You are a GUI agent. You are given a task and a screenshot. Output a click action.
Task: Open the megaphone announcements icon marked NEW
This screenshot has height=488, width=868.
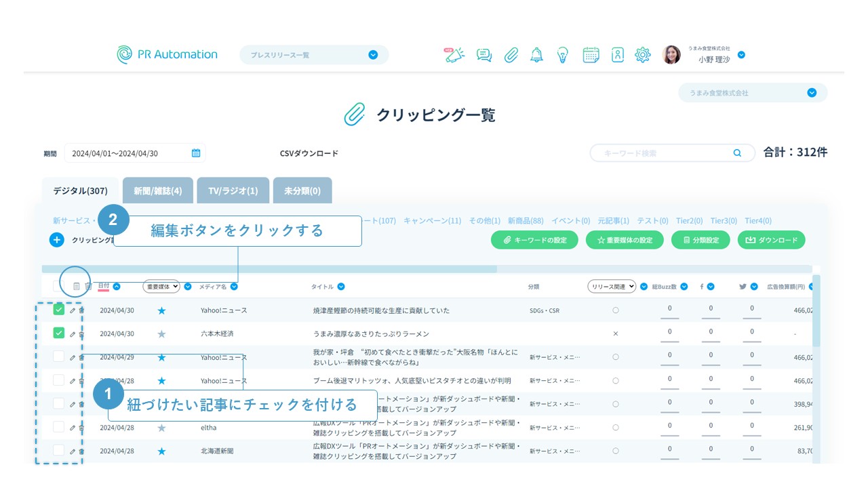coord(454,55)
